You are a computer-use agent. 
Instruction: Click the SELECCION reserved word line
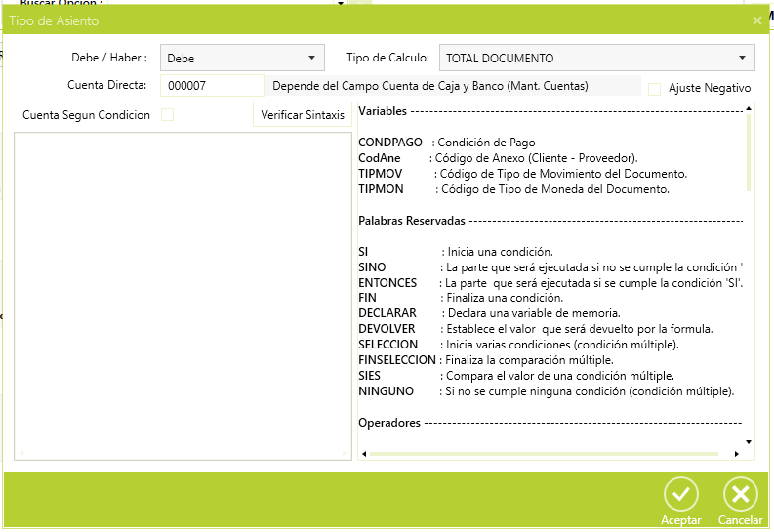pyautogui.click(x=519, y=345)
